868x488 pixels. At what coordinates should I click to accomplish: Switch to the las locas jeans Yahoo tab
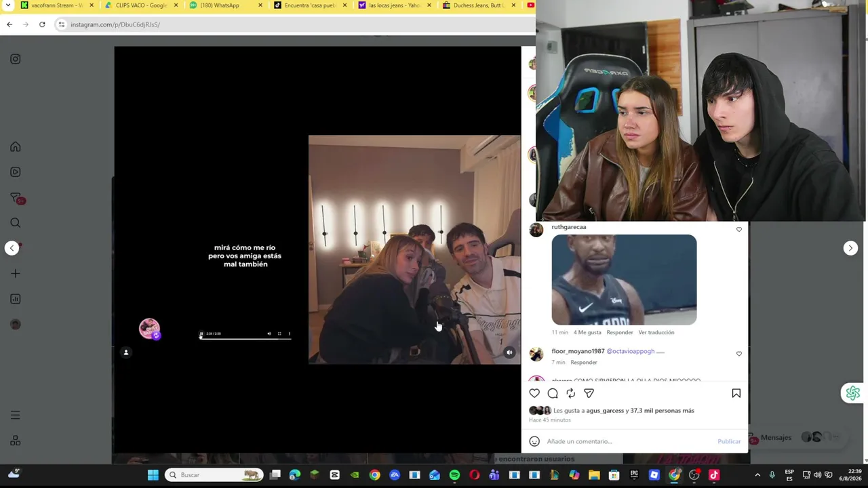click(x=394, y=5)
